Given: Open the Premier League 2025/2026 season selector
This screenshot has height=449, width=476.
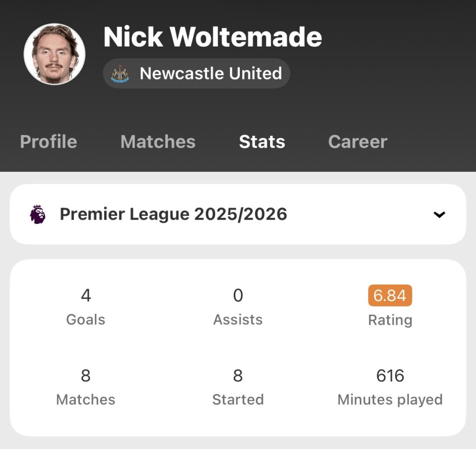Looking at the screenshot, I should 173,214.
